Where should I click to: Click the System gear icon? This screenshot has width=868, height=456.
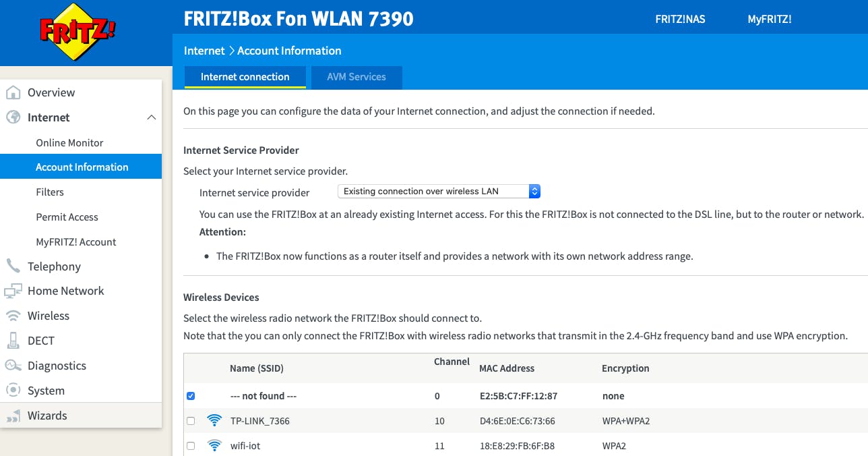pyautogui.click(x=13, y=391)
